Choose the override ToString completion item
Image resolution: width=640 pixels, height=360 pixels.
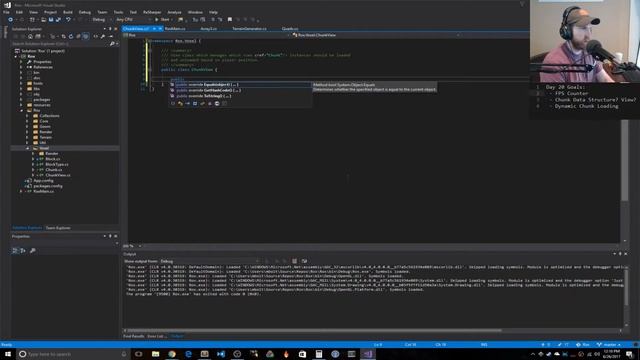coord(241,96)
